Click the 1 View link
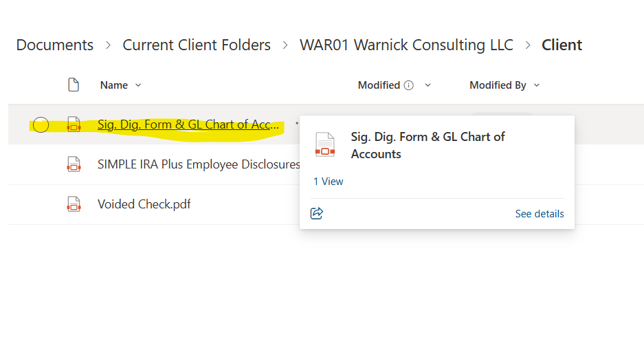 (329, 182)
